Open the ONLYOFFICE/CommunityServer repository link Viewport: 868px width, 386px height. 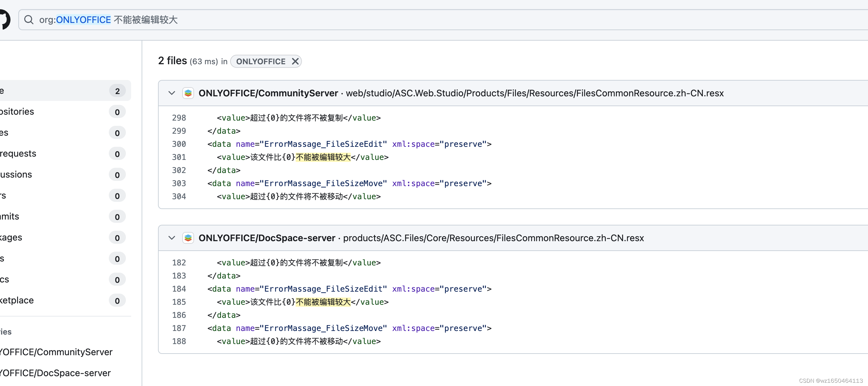coord(268,93)
